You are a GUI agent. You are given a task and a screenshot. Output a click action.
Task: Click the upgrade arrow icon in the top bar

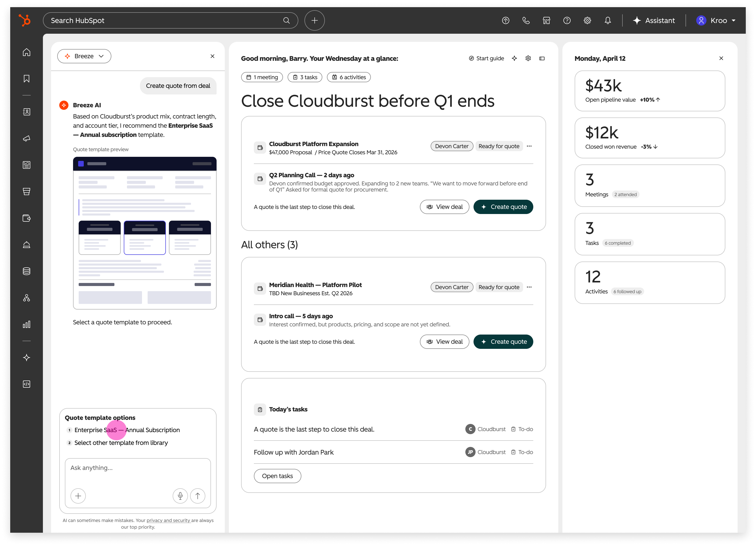coord(506,21)
